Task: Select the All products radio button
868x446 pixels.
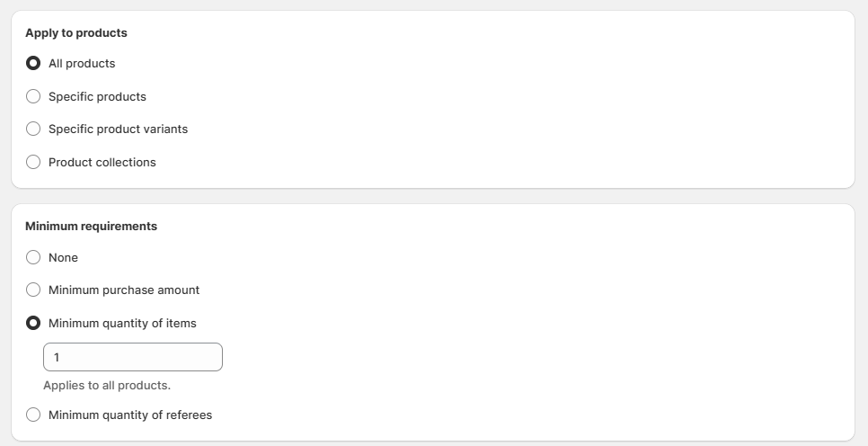Action: click(x=33, y=64)
